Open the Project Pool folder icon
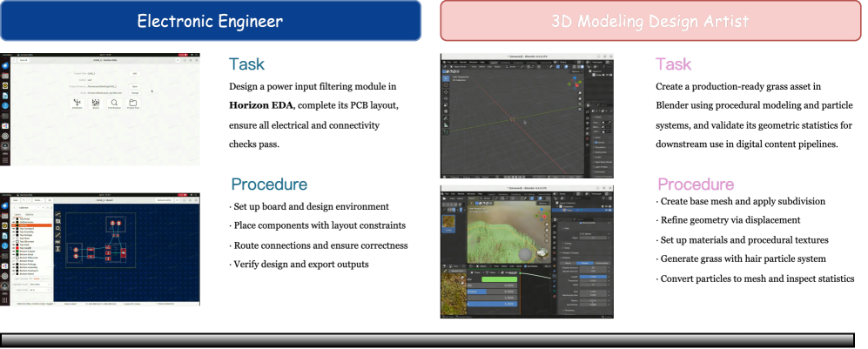The width and height of the screenshot is (868, 349). [133, 104]
